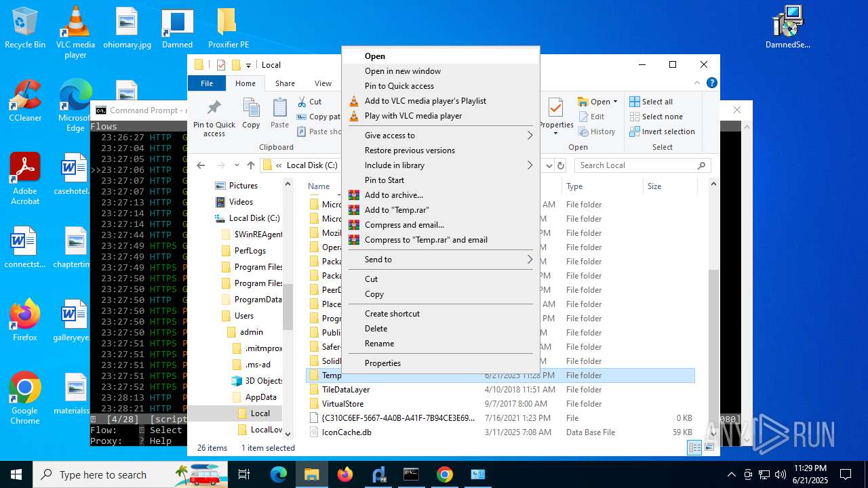Open the Recycle Bin desktop icon
868x488 pixels.
[25, 28]
